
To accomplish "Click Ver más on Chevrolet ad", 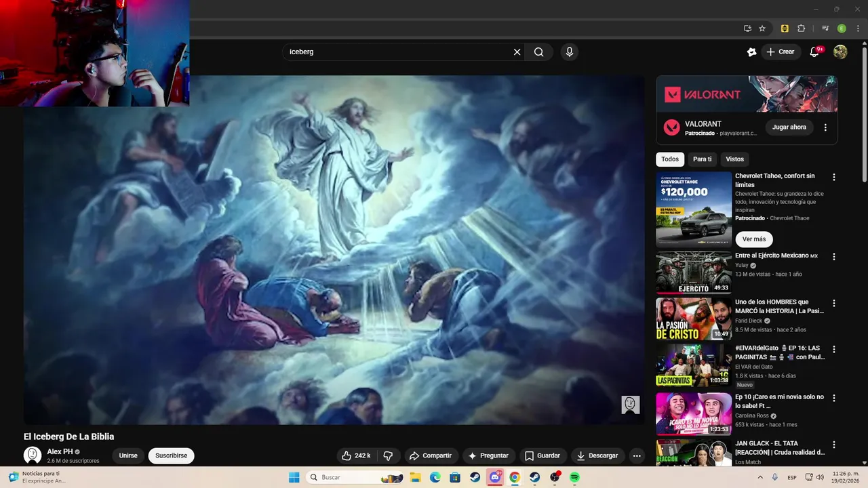I will click(x=754, y=239).
